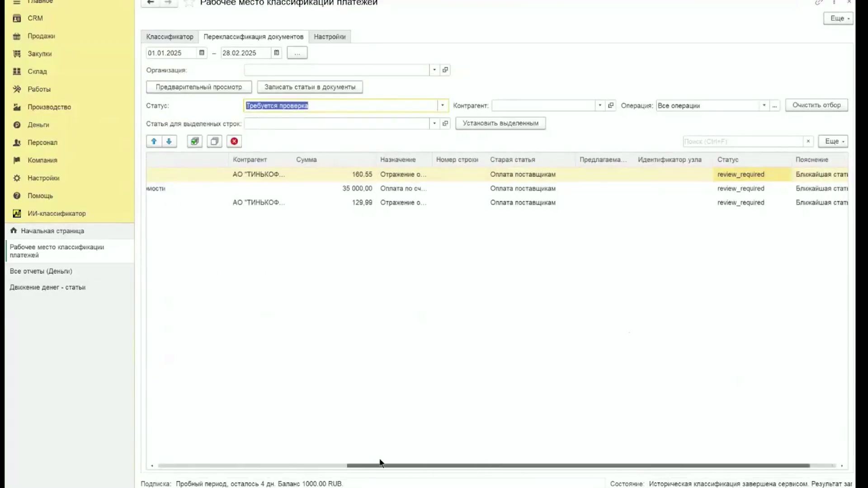Open Начальная страница in navigation panel
The width and height of the screenshot is (868, 488).
point(52,231)
